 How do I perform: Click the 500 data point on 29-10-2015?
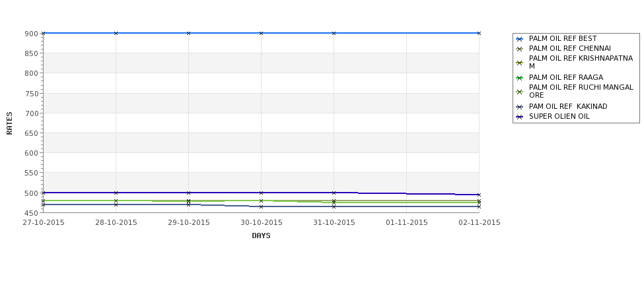188,193
